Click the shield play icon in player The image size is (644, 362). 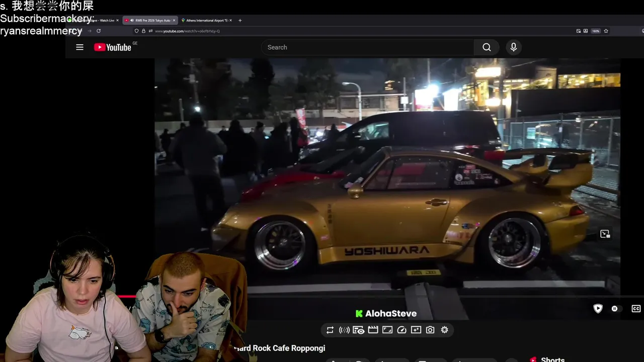click(598, 309)
